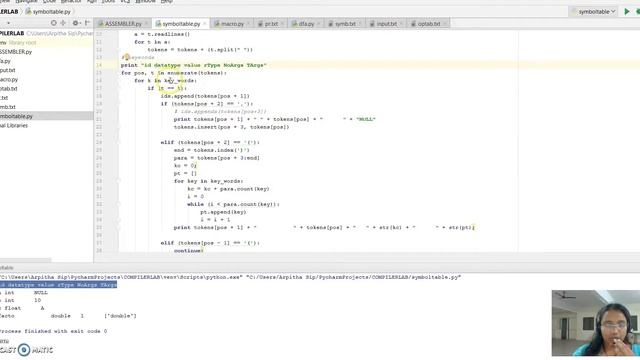Switch to the macro.py editor tab
640x360 pixels.
[232, 24]
